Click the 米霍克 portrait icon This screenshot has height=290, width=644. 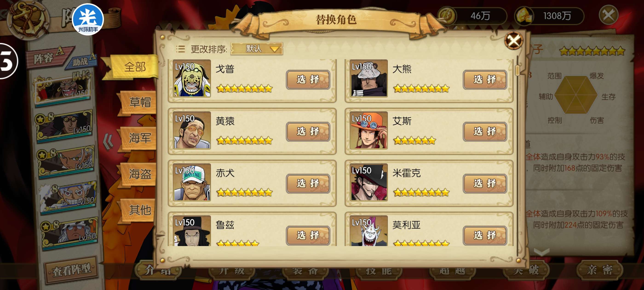pos(368,182)
